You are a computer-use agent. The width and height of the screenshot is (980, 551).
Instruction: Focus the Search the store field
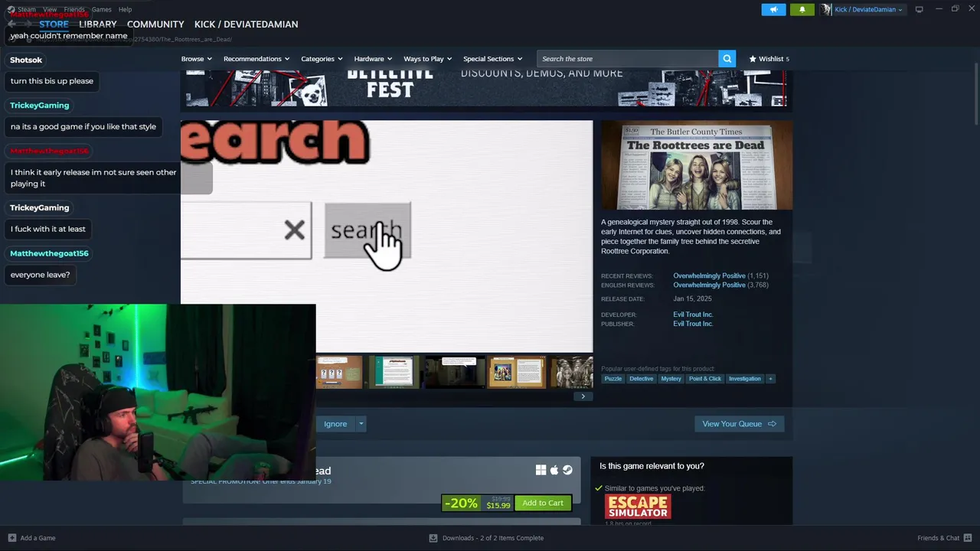tap(628, 59)
